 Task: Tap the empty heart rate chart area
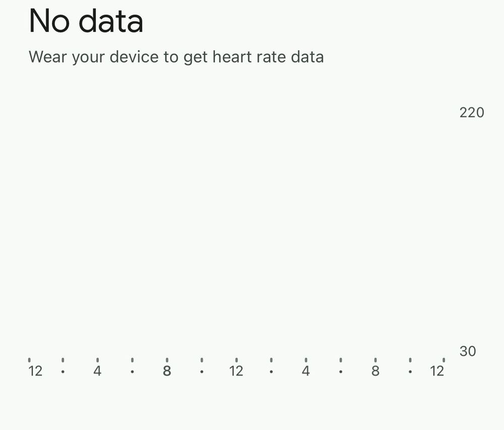pyautogui.click(x=237, y=231)
